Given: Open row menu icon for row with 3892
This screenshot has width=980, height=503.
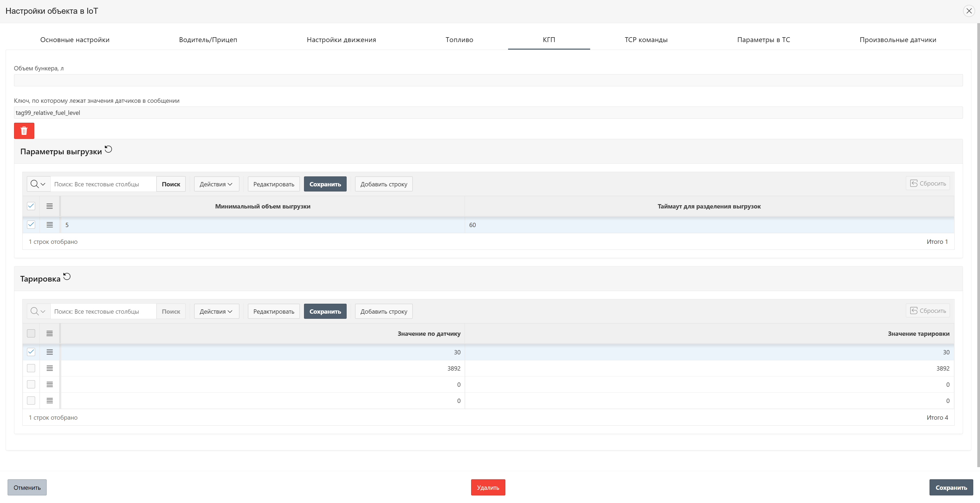Looking at the screenshot, I should pos(49,368).
